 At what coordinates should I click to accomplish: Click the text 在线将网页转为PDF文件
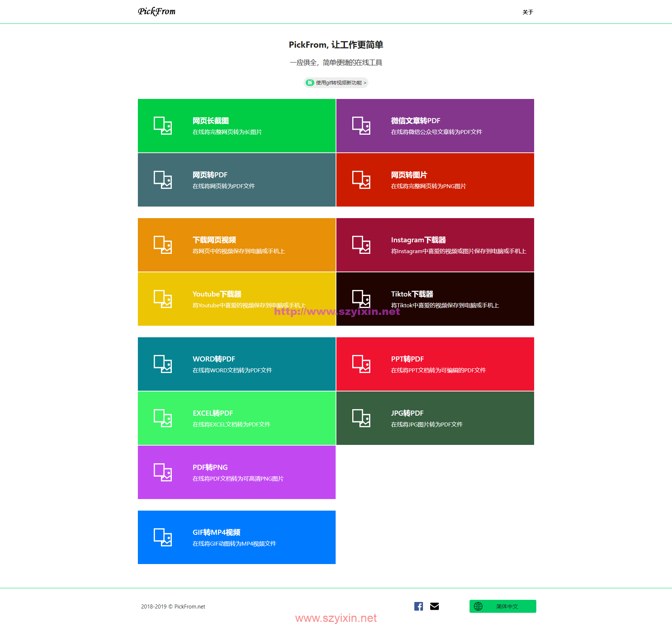coord(224,186)
